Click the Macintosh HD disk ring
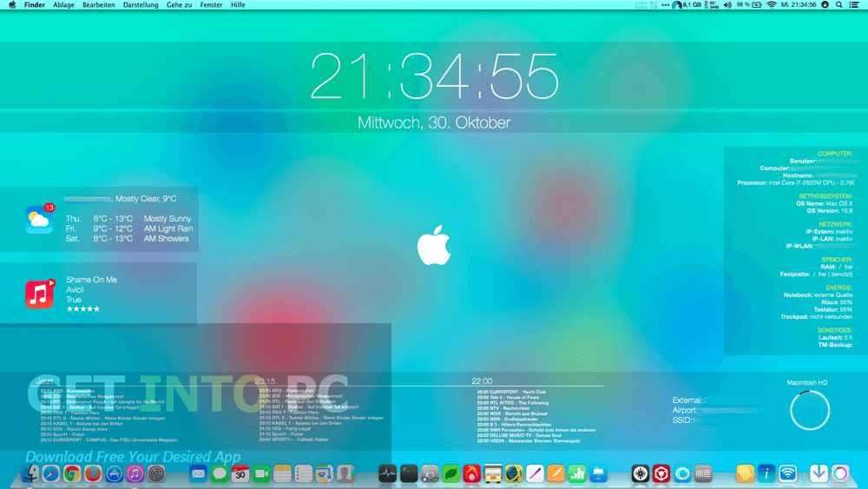Image resolution: width=868 pixels, height=489 pixels. [x=810, y=410]
